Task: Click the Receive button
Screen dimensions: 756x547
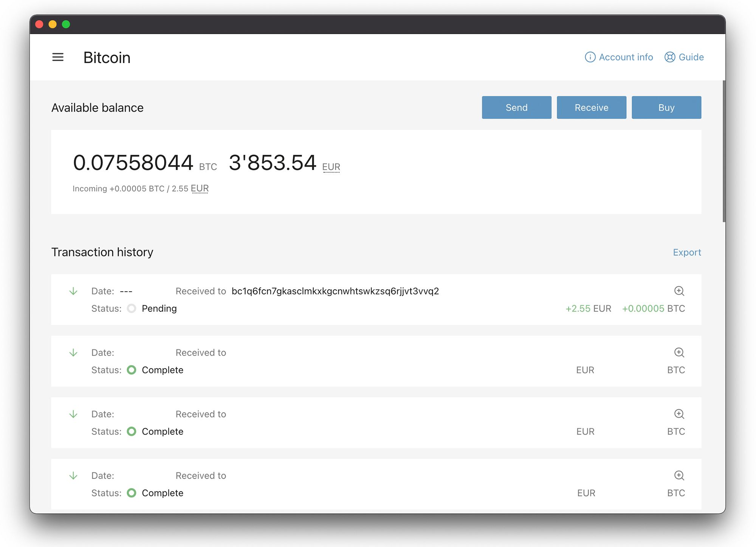Action: 591,107
